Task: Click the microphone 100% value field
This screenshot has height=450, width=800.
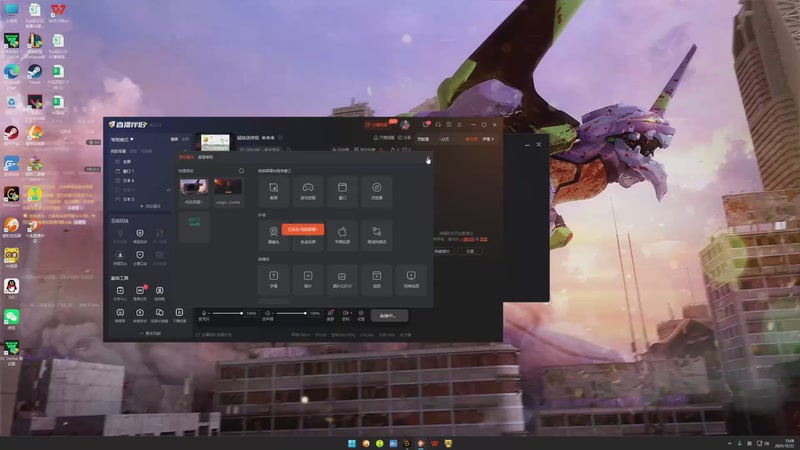Action: 252,313
